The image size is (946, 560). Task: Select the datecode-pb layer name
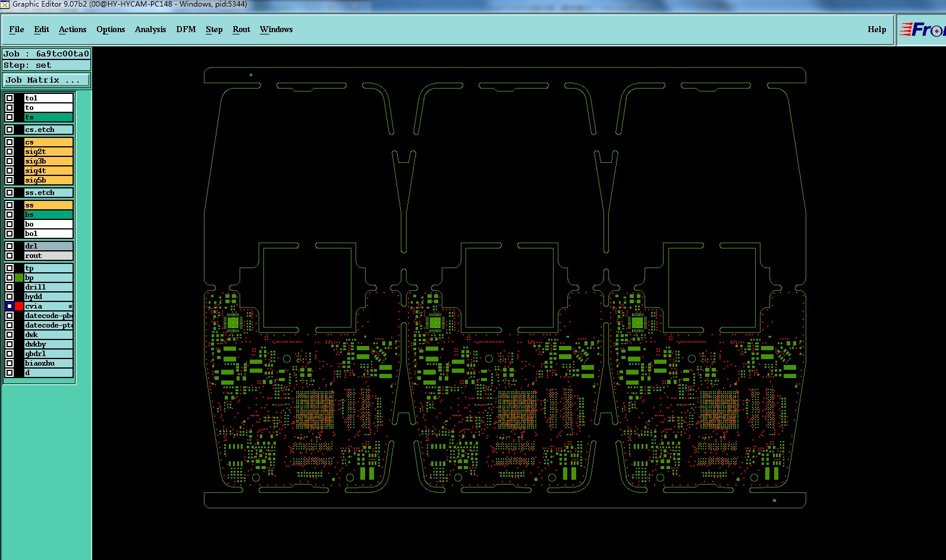(49, 316)
